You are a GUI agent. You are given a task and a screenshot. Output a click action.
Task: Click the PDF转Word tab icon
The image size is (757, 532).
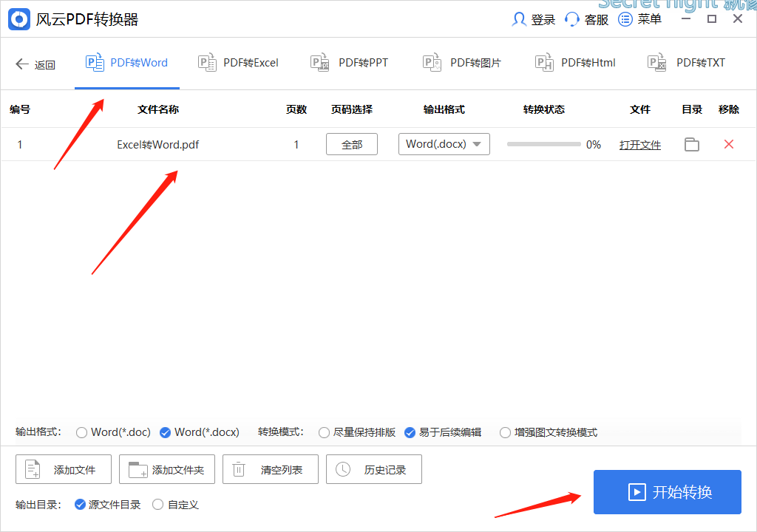pos(95,62)
